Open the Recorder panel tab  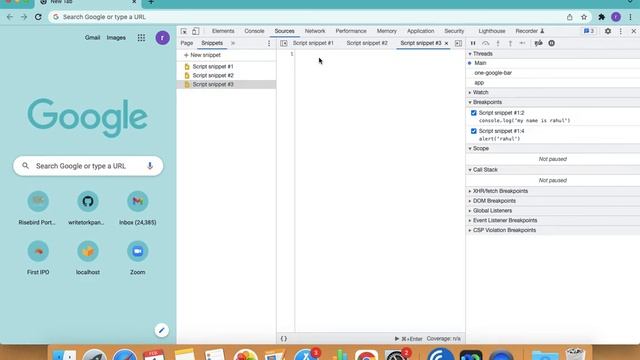[x=530, y=31]
